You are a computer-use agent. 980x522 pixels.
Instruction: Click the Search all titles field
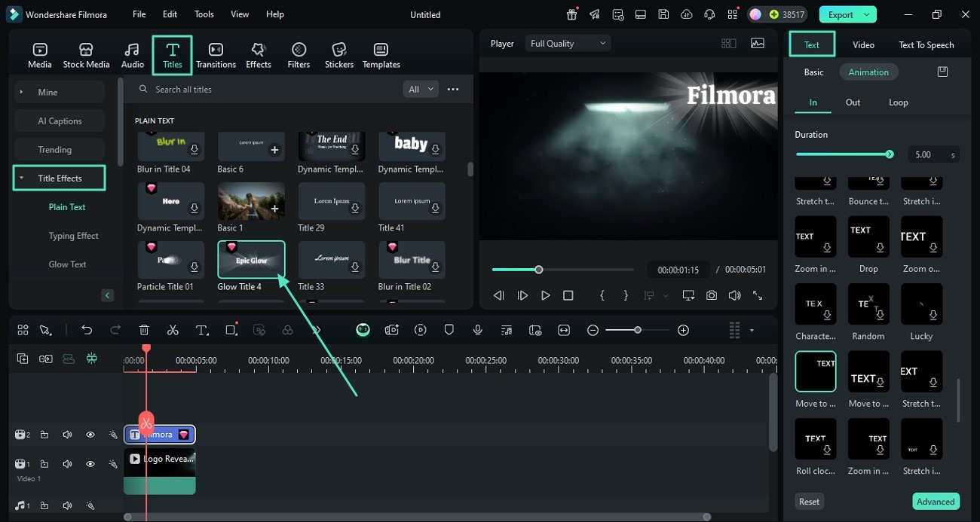pos(264,89)
